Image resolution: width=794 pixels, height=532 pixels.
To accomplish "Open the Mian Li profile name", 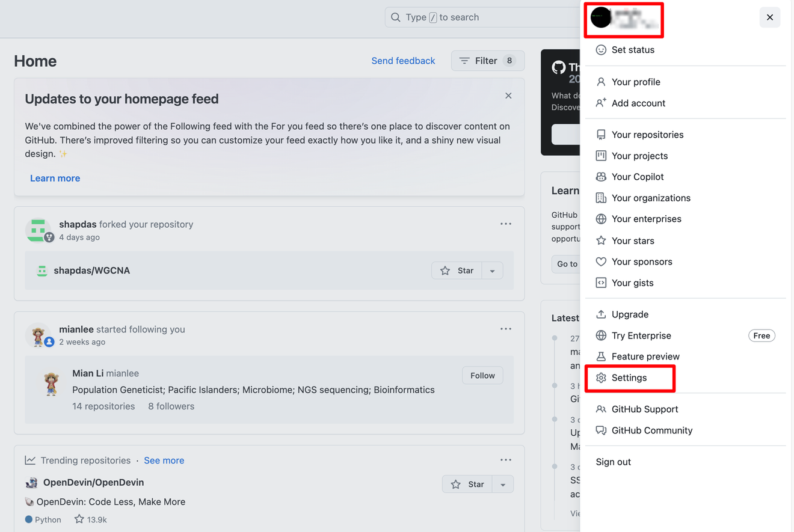I will 88,373.
